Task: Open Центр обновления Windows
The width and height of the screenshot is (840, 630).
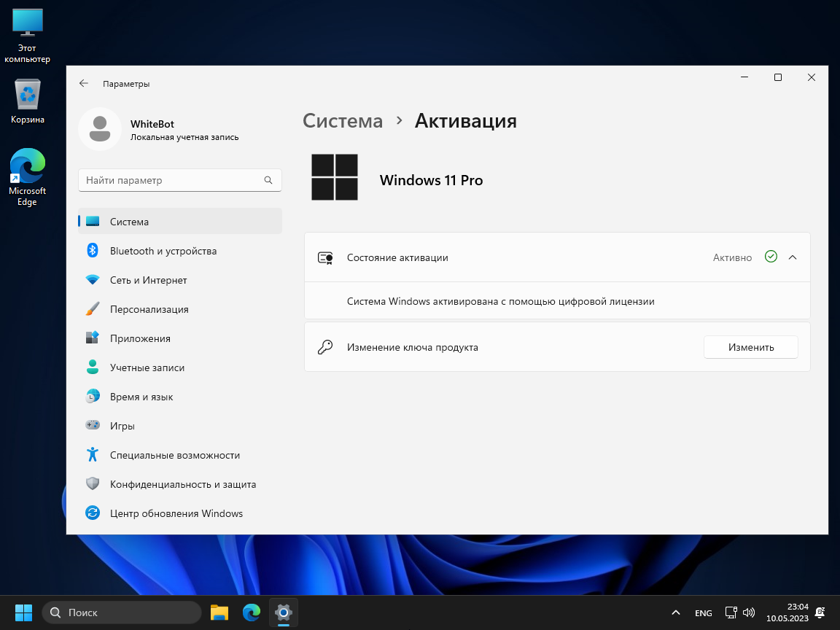Action: pyautogui.click(x=176, y=513)
